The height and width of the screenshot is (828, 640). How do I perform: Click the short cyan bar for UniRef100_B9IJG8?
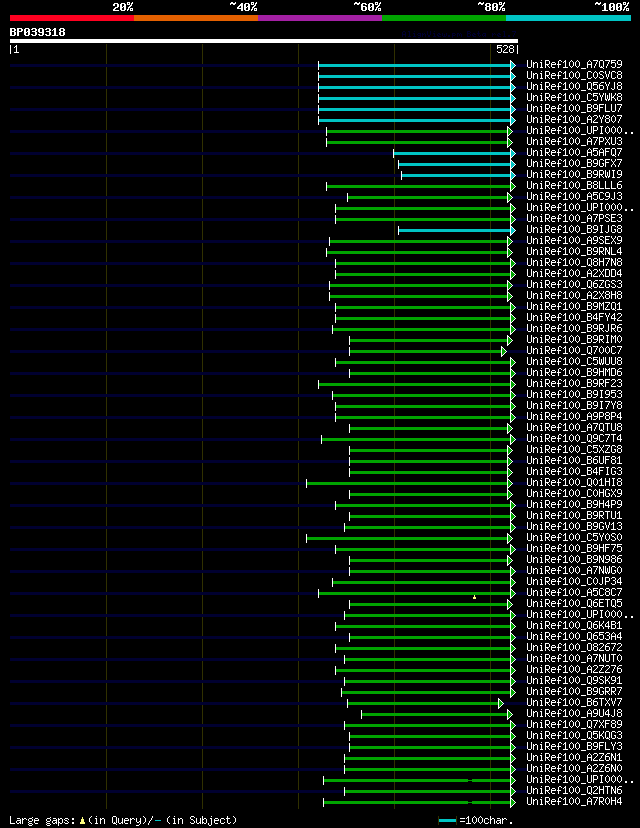tap(455, 231)
